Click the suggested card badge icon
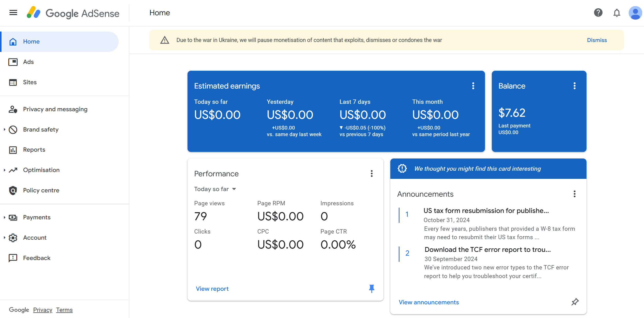 point(402,168)
